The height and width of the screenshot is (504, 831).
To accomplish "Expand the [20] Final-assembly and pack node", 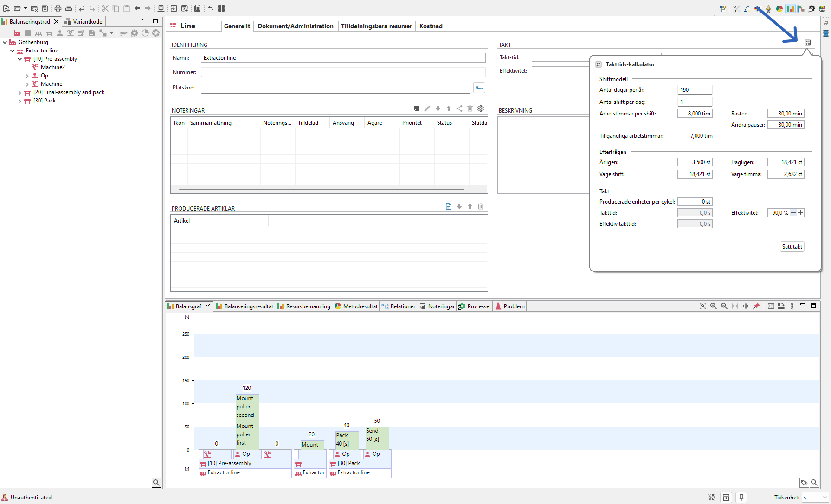I will [x=19, y=93].
